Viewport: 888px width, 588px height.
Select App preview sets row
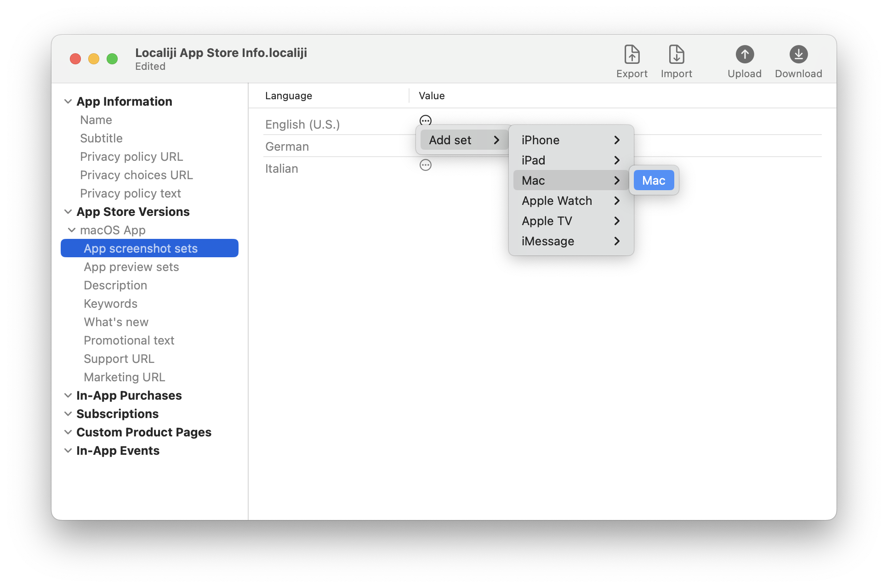click(x=131, y=267)
